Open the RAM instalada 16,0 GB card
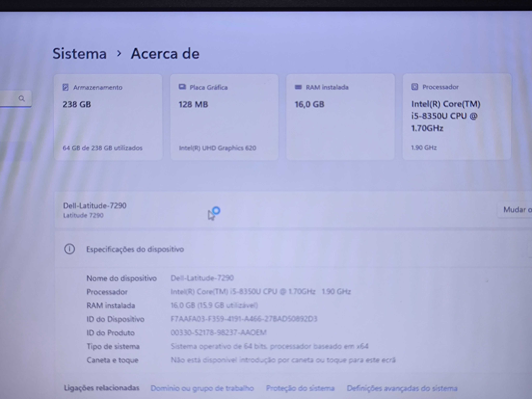This screenshot has height=399, width=532. pos(341,117)
